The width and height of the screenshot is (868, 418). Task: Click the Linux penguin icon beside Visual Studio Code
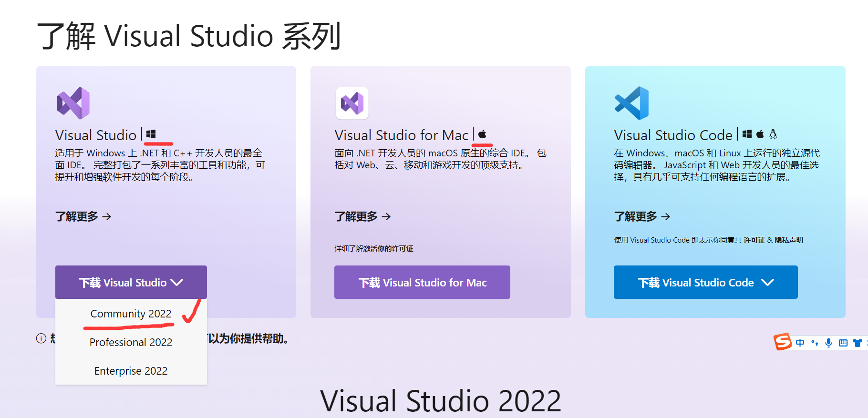tap(773, 134)
